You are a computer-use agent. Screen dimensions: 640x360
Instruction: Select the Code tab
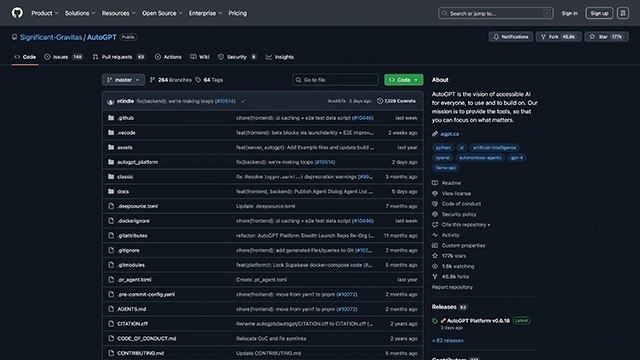point(25,57)
